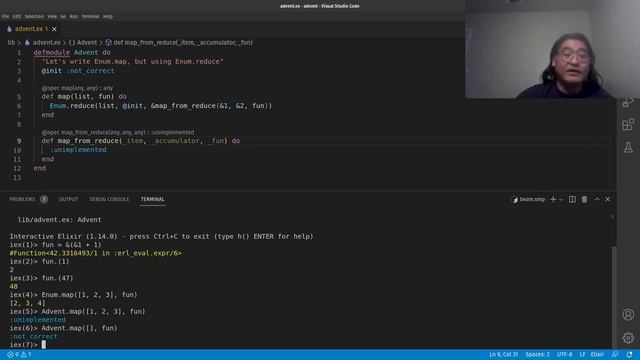Kill terminal with the trash icon
The height and width of the screenshot is (360, 640).
tap(584, 199)
